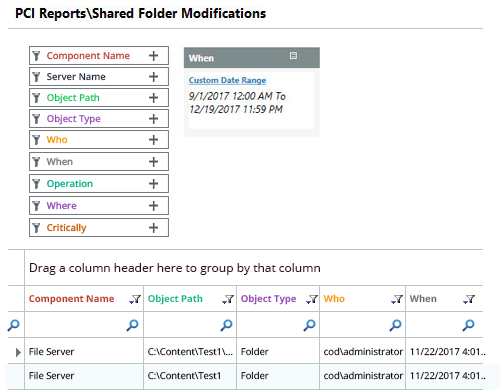
Task: Click funnel icon in When column header
Action: pyautogui.click(x=469, y=299)
